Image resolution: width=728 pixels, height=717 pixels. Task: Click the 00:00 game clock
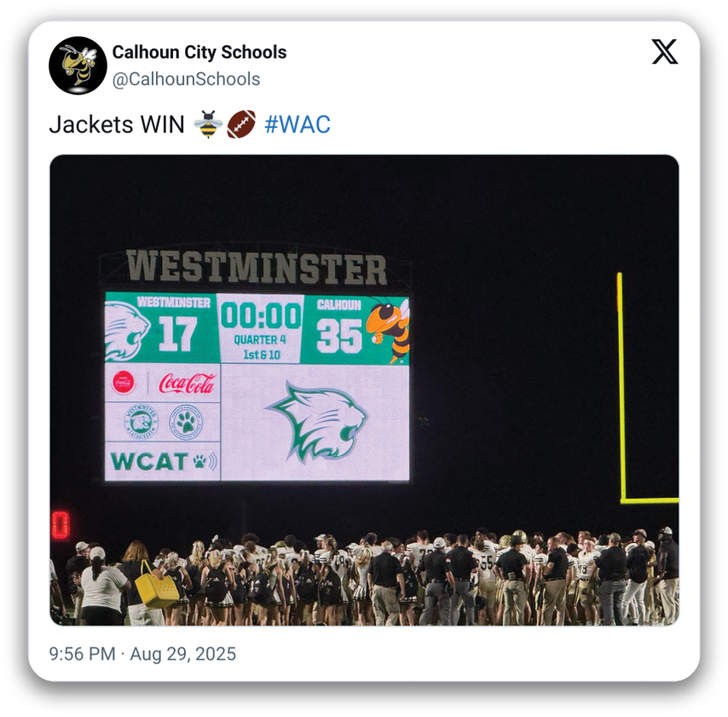(261, 315)
